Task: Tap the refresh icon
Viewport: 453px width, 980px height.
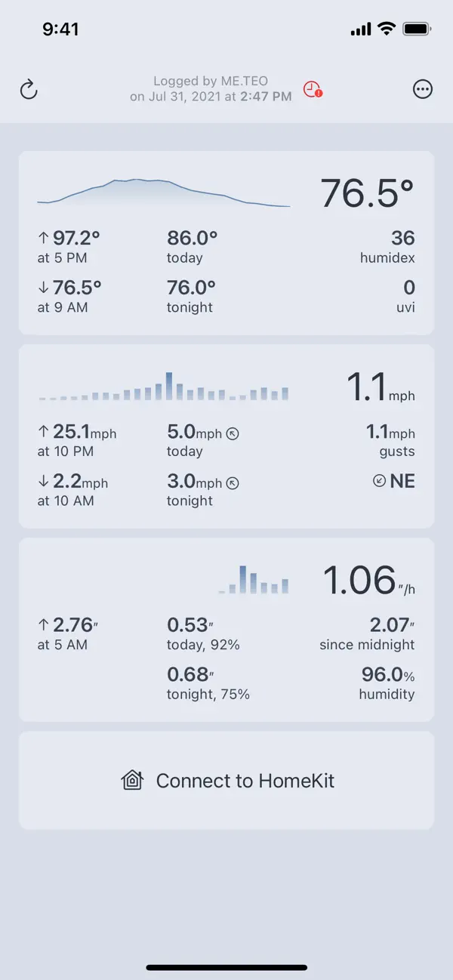Action: [29, 89]
